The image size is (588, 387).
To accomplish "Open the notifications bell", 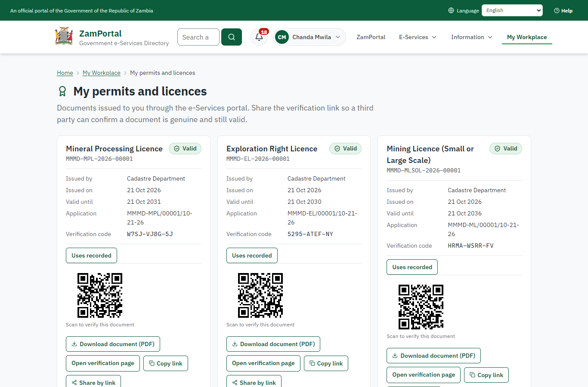I will (x=259, y=37).
